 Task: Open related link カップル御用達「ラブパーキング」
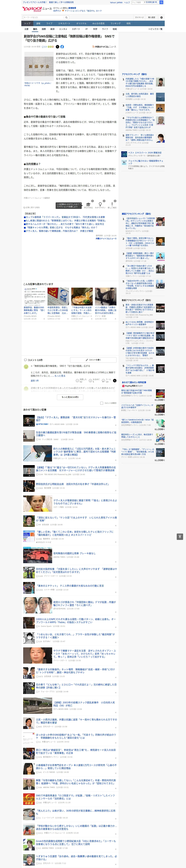[x=65, y=217]
